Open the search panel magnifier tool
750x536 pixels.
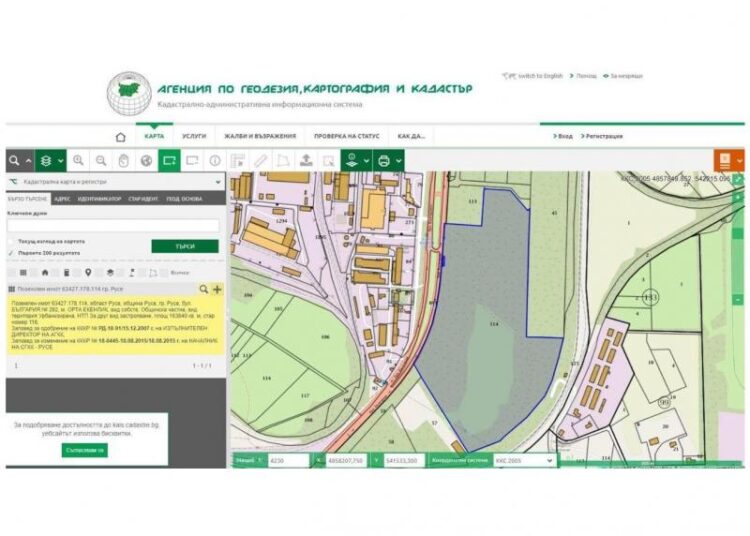tap(14, 161)
